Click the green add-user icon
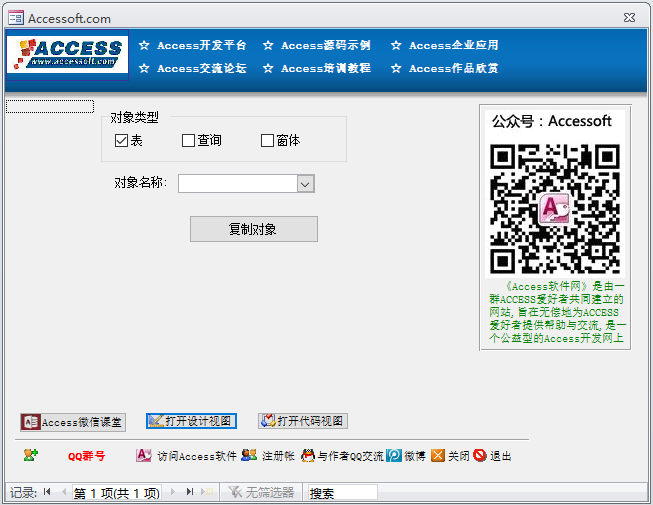 pos(30,455)
